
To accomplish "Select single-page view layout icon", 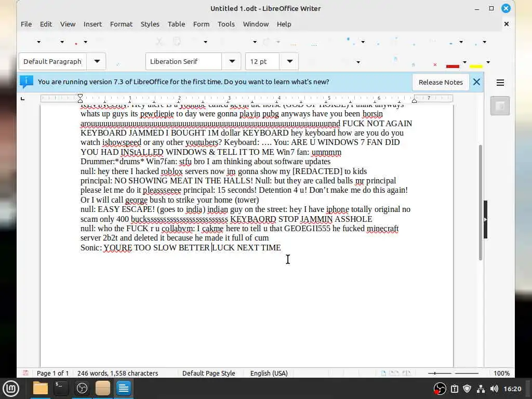I will (x=383, y=373).
